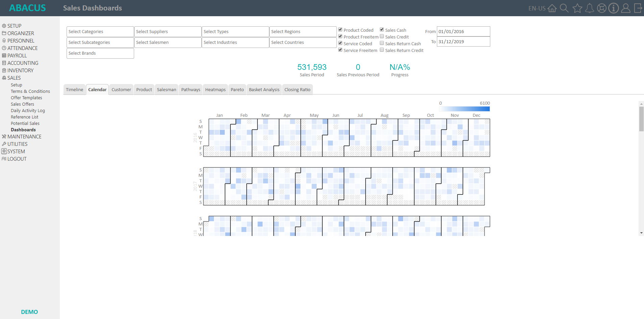Click the PAYROLL icon
This screenshot has height=319, width=644.
click(x=4, y=55)
